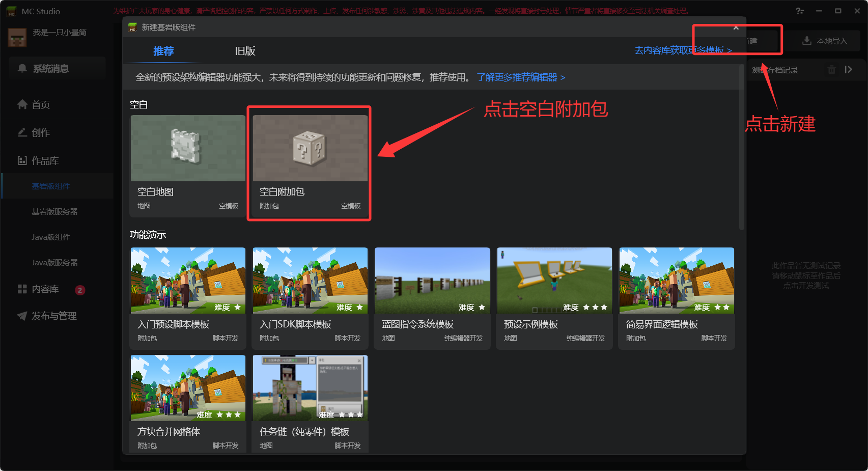Image resolution: width=868 pixels, height=471 pixels.
Task: Click the 新建基岩版组件 dialog title
Action: 169,27
